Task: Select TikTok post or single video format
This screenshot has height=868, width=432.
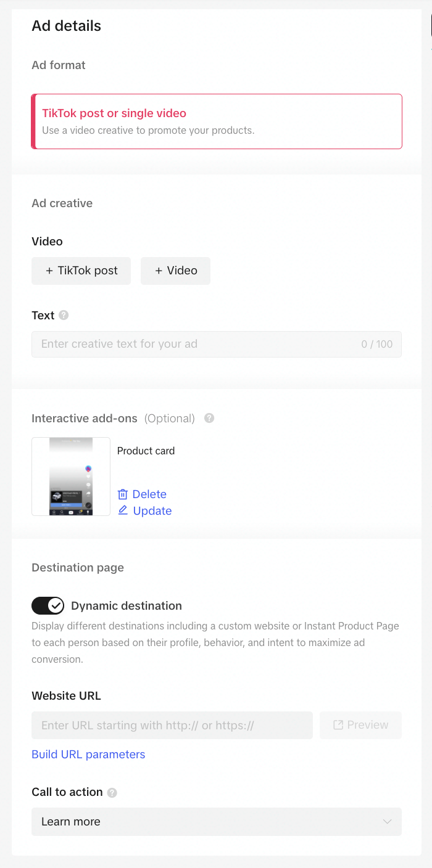Action: tap(217, 121)
